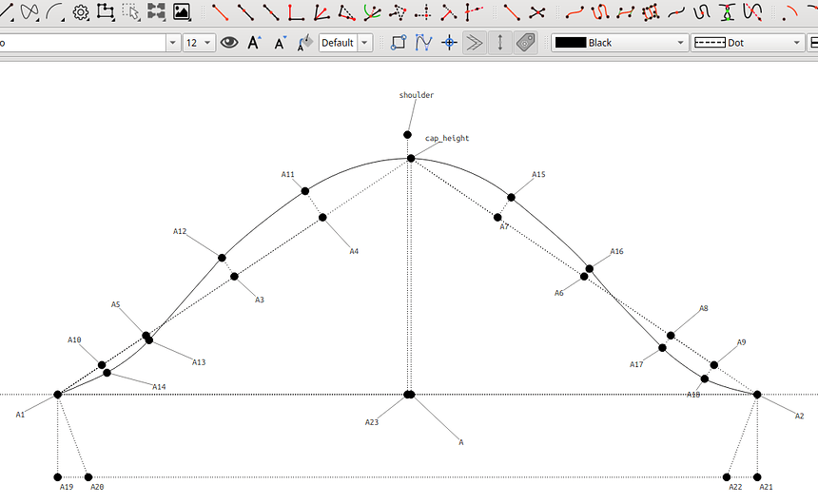This screenshot has height=504, width=818.
Task: Select the Line Between Points tool
Action: 512,12
